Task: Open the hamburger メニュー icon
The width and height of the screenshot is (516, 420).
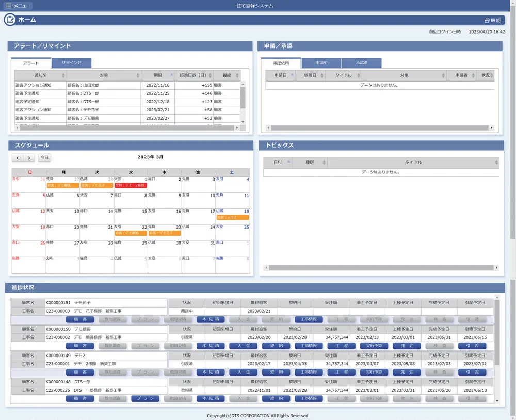Action: click(8, 6)
